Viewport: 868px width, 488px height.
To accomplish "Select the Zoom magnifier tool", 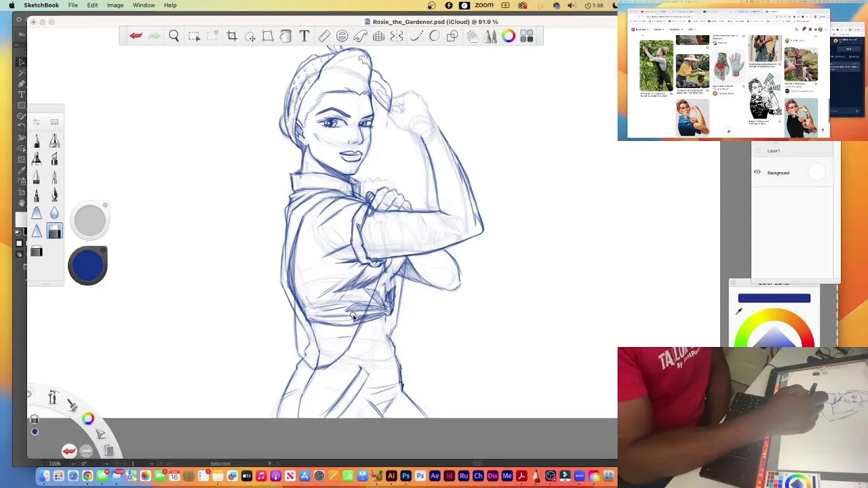I will 174,36.
